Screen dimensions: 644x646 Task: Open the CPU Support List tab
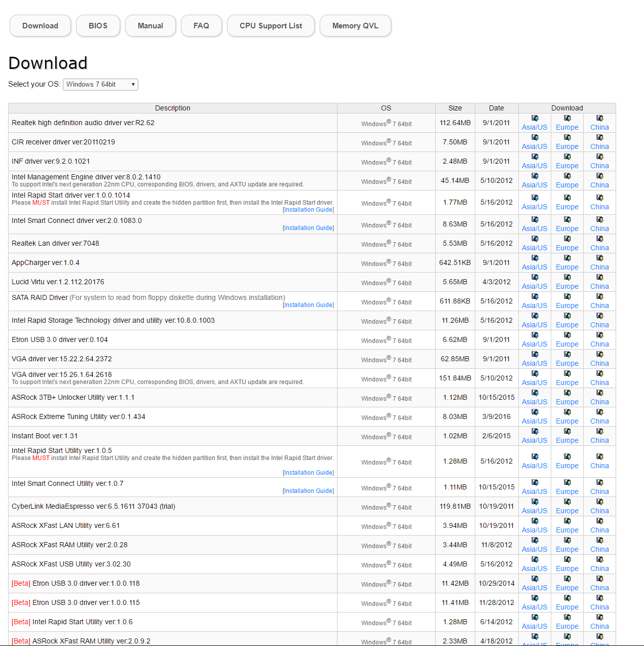(271, 26)
